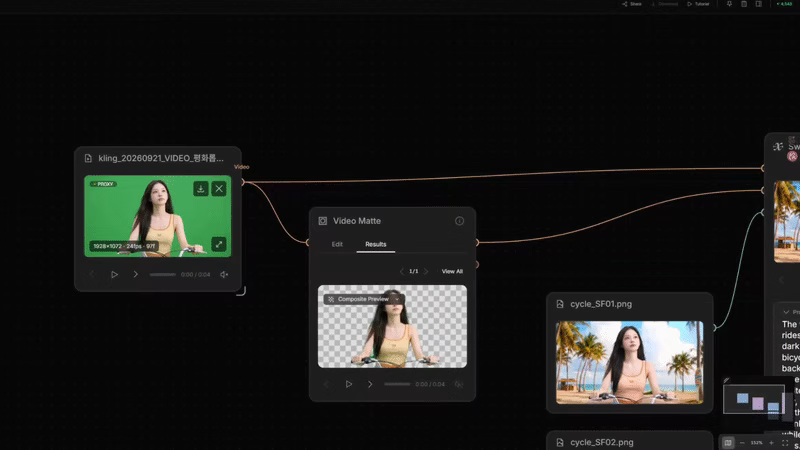
Task: Go to previous result in Video Matte
Action: (x=402, y=271)
